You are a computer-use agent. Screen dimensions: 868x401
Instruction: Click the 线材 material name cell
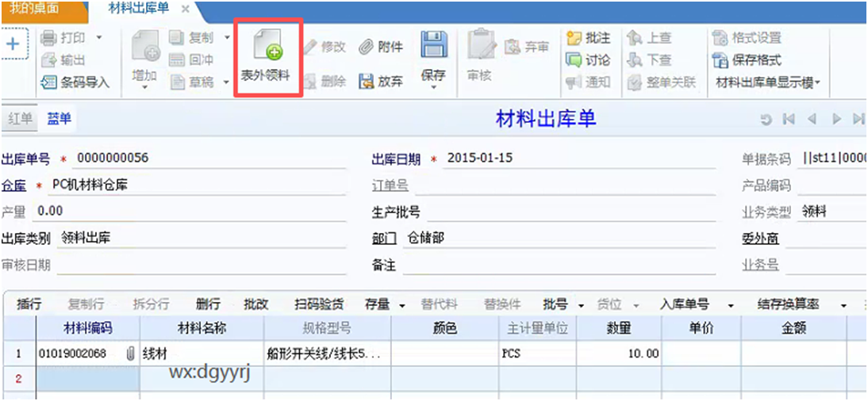202,353
